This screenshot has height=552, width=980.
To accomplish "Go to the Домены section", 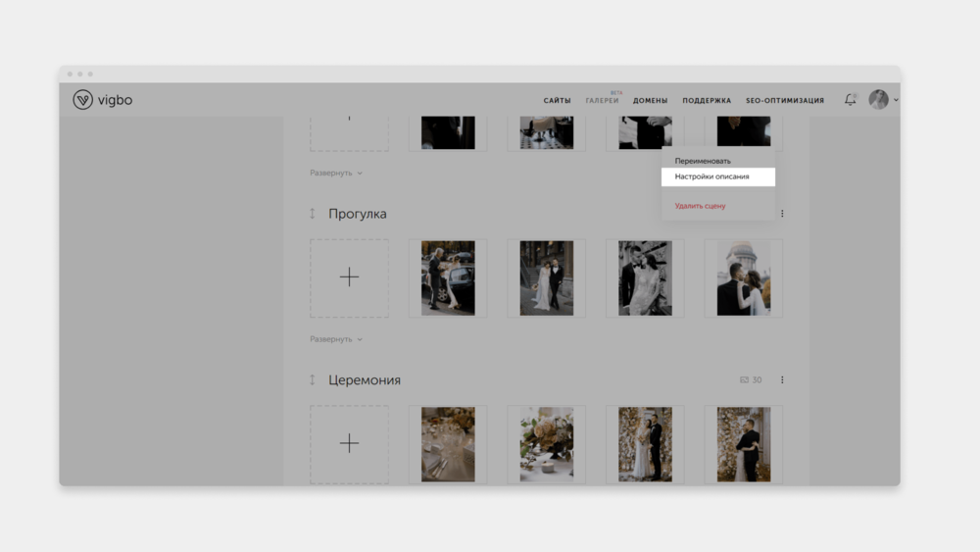I will coord(650,101).
